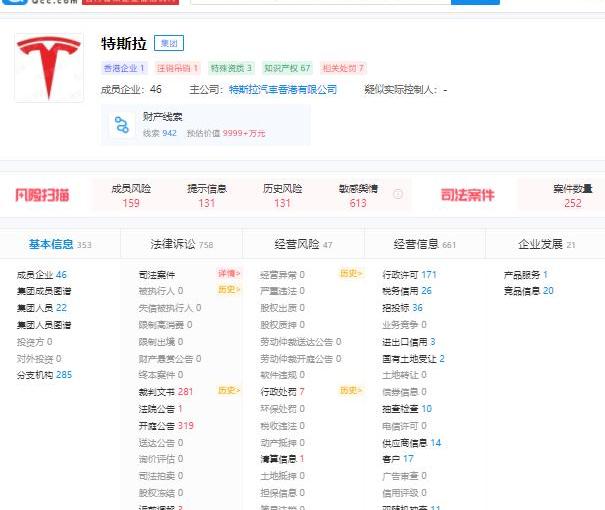Open 清算信息 1 entry
605x510 pixels.
(282, 459)
